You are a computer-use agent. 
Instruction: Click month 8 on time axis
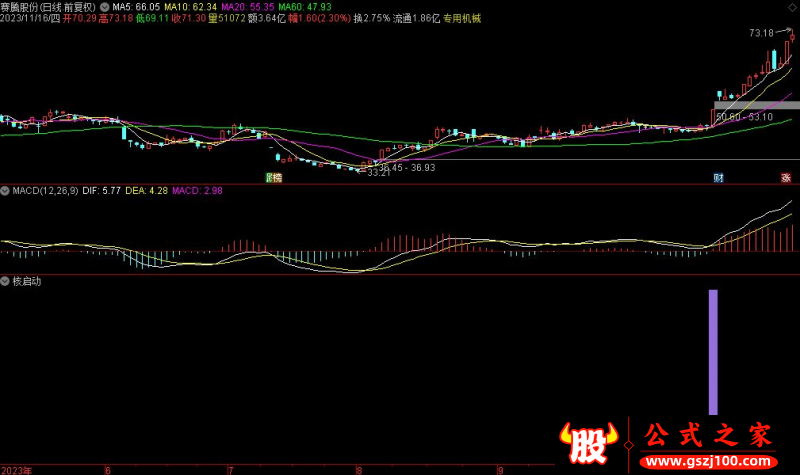coord(359,470)
